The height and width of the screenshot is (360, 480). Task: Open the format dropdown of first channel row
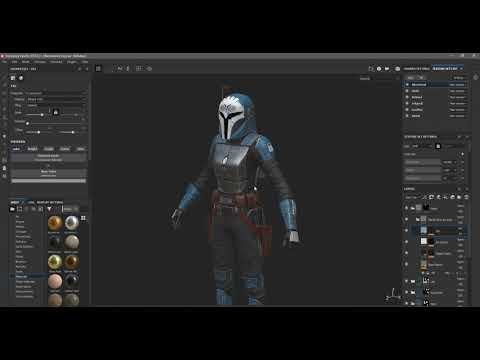[x=449, y=162]
